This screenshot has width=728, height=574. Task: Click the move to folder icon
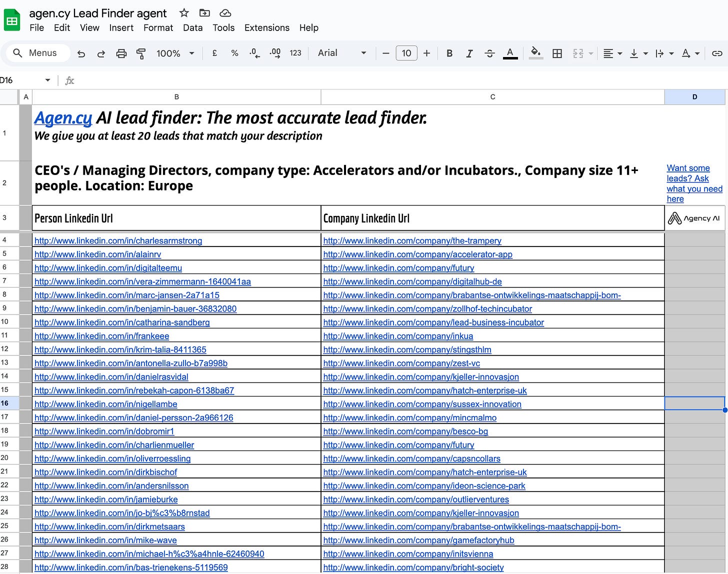[204, 13]
